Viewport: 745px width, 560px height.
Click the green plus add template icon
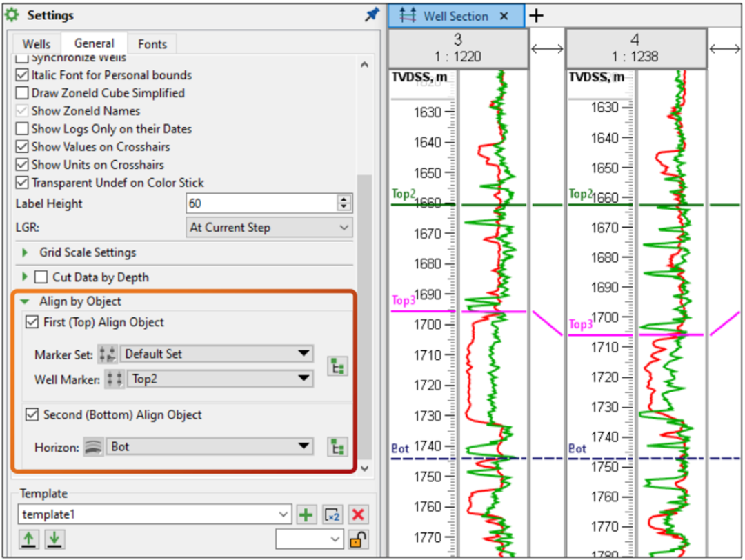pos(306,514)
